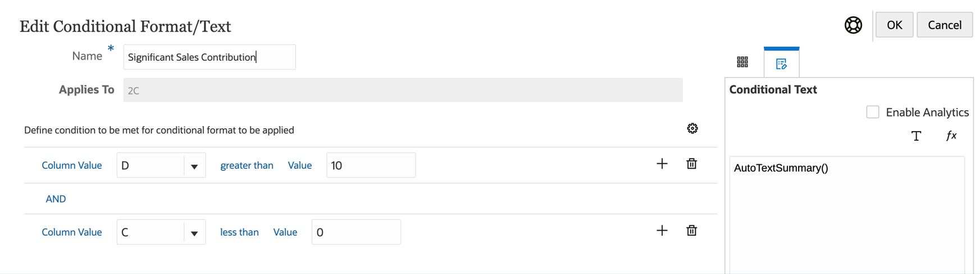Cancel the conditional format edit
Image resolution: width=980 pixels, height=274 pixels.
944,25
